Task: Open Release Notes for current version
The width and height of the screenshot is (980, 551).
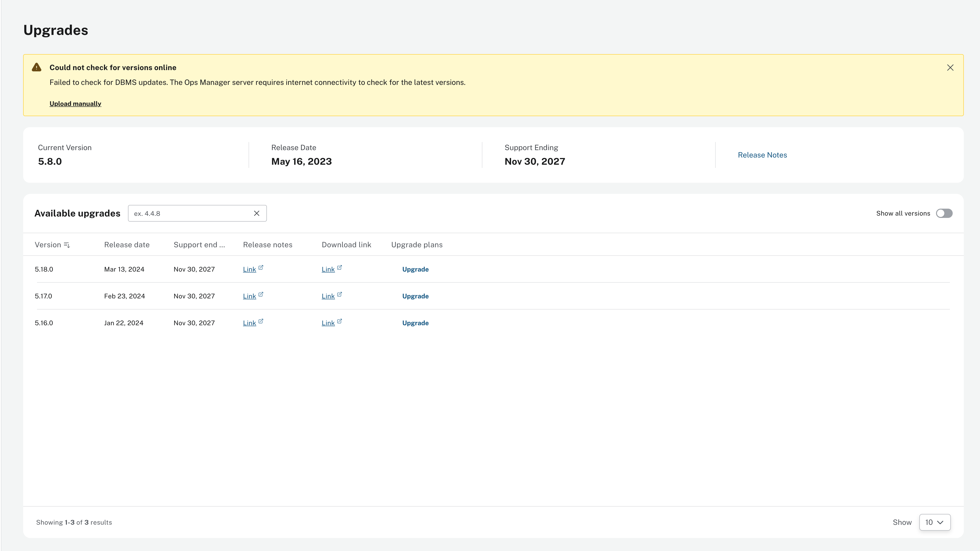Action: (x=762, y=155)
